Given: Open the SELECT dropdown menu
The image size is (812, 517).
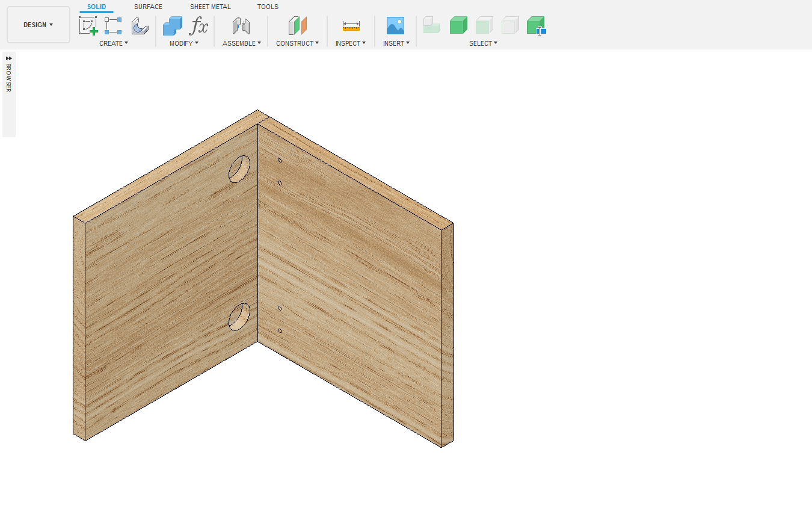Looking at the screenshot, I should tap(483, 43).
